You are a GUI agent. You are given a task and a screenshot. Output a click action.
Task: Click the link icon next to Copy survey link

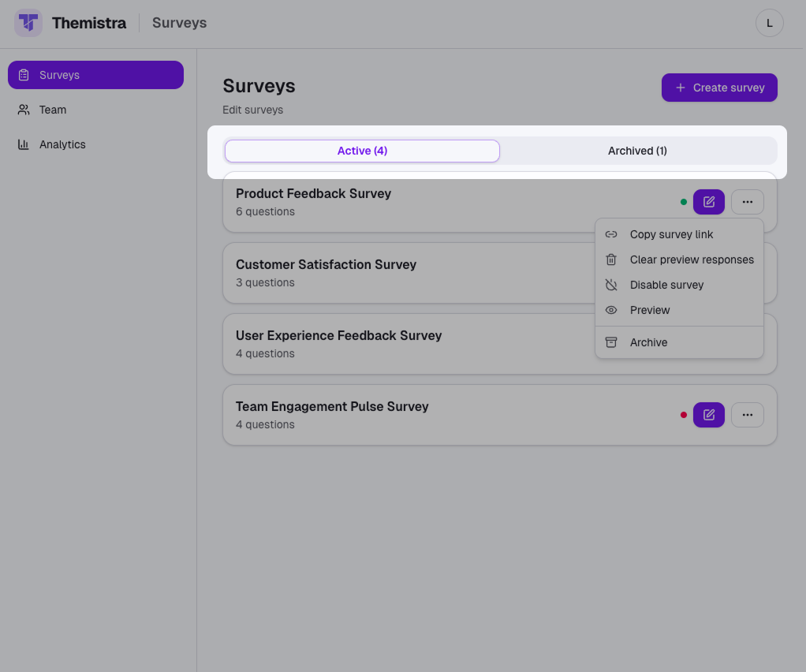point(611,233)
